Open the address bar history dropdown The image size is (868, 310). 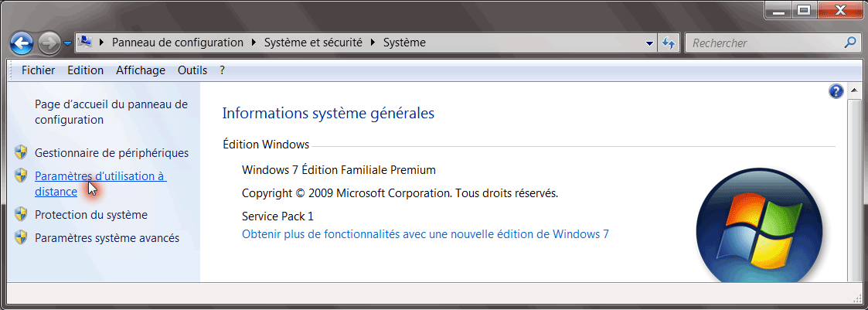point(649,43)
